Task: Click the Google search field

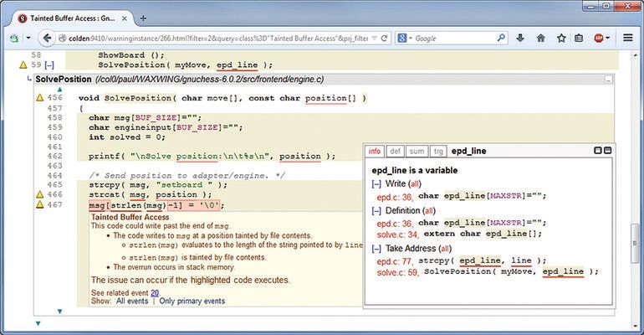Action: [x=455, y=39]
